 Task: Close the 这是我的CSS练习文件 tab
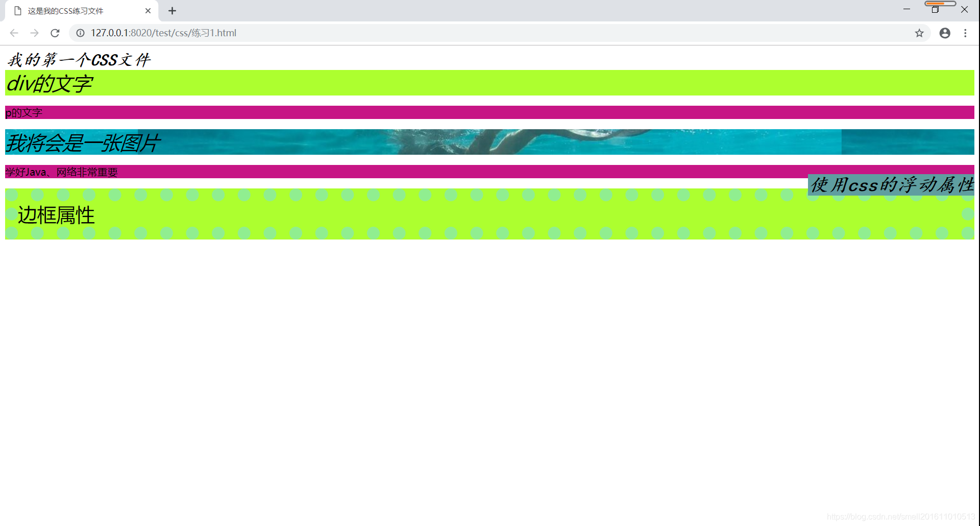tap(148, 11)
